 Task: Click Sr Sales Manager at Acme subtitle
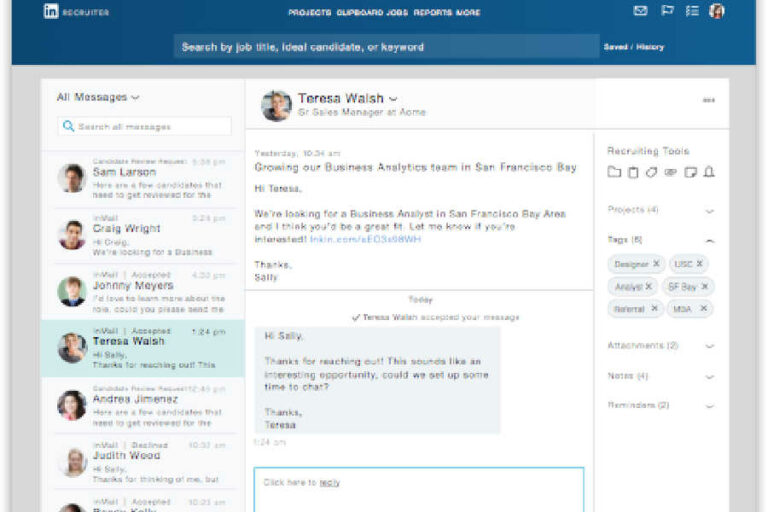(362, 112)
